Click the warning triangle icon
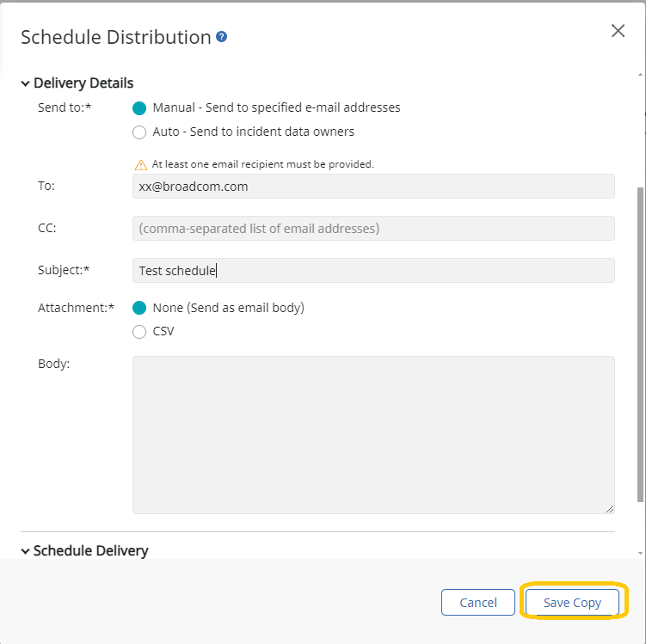646x644 pixels. point(140,163)
